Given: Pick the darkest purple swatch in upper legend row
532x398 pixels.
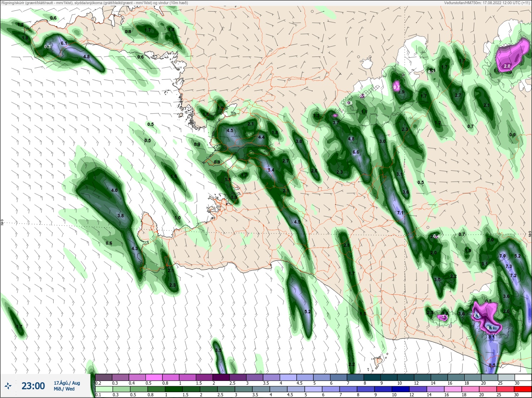Looking at the screenshot, I should [x=222, y=377].
